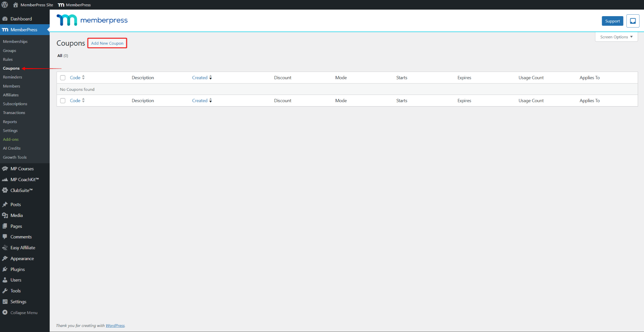The image size is (644, 332).
Task: Click the ClubSuite sidebar icon
Action: point(5,190)
